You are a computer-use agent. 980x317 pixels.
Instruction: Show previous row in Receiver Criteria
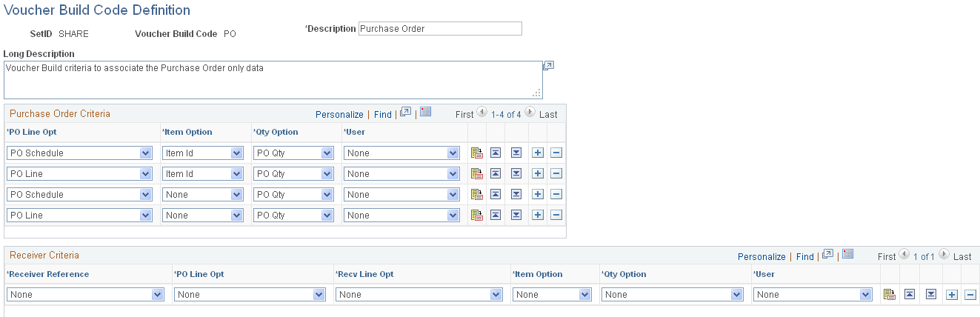coord(904,256)
